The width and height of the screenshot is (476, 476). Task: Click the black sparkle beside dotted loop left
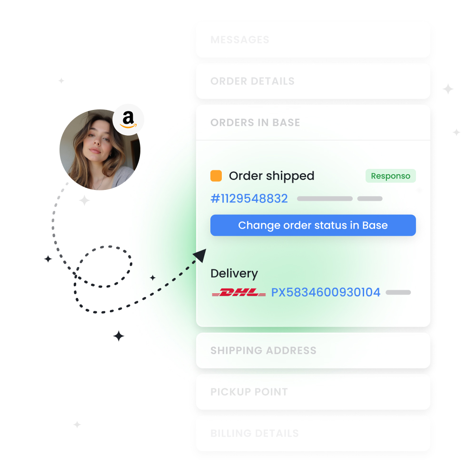[48, 259]
